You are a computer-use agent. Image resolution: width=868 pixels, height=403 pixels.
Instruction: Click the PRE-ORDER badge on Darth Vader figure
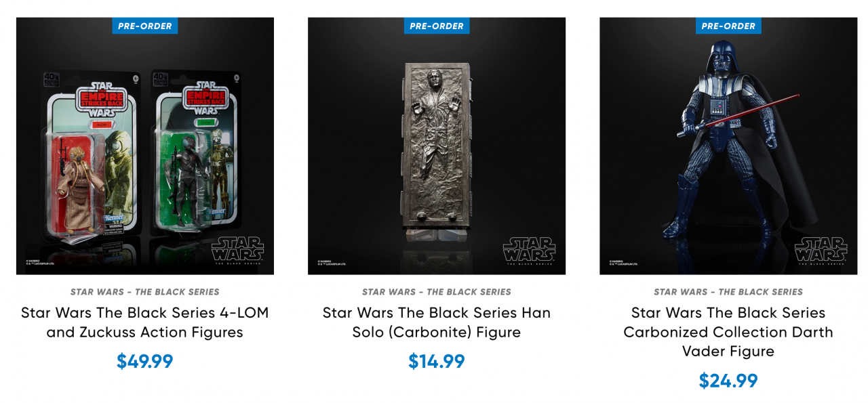728,26
